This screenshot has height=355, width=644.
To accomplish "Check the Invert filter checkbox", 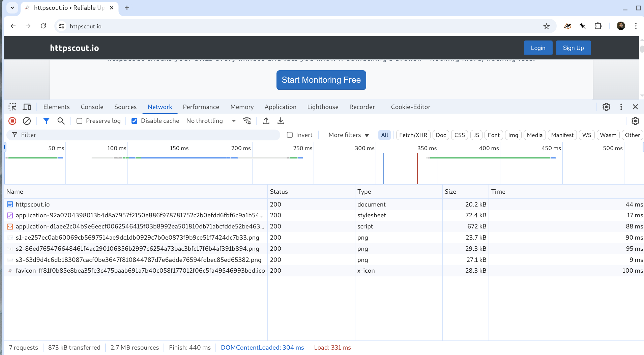I will click(x=290, y=135).
